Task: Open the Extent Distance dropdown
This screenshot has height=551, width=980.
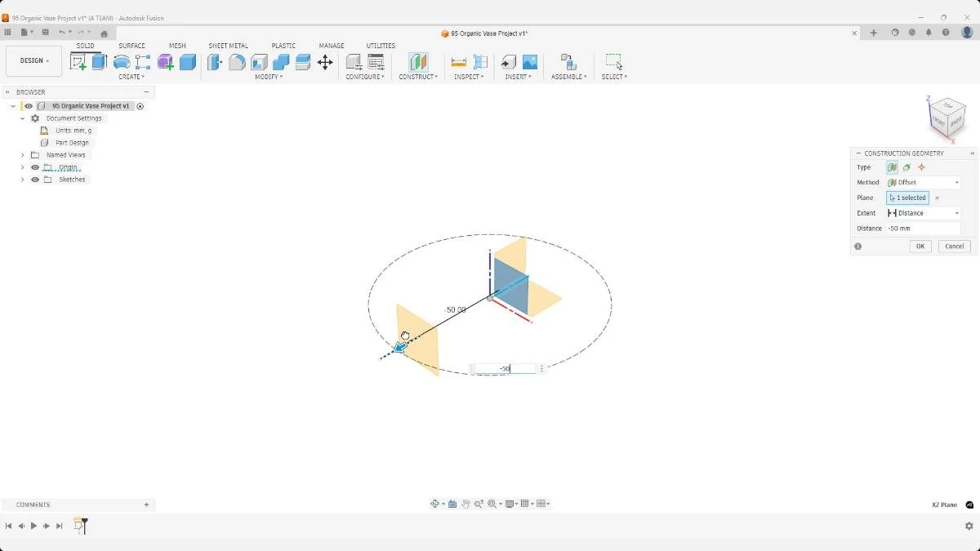Action: point(923,213)
